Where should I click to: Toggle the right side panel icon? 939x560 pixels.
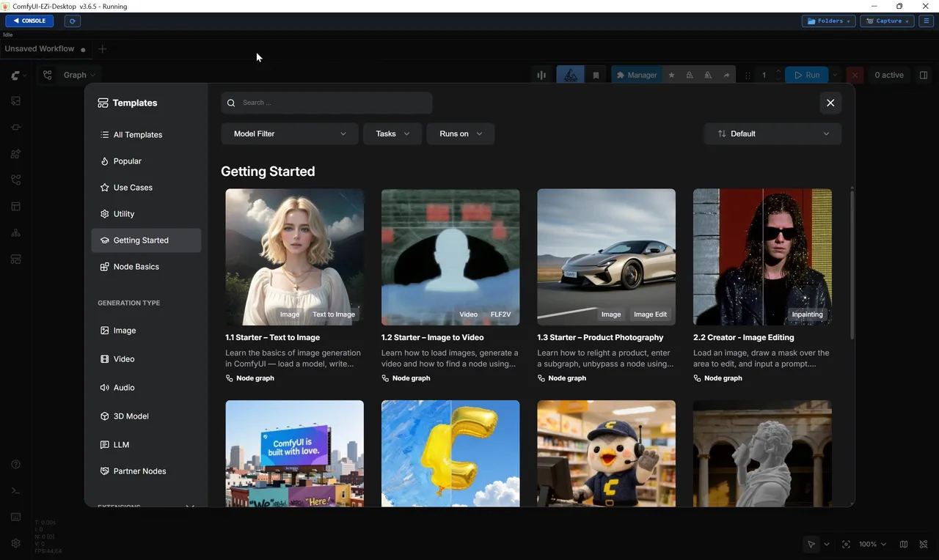[924, 75]
